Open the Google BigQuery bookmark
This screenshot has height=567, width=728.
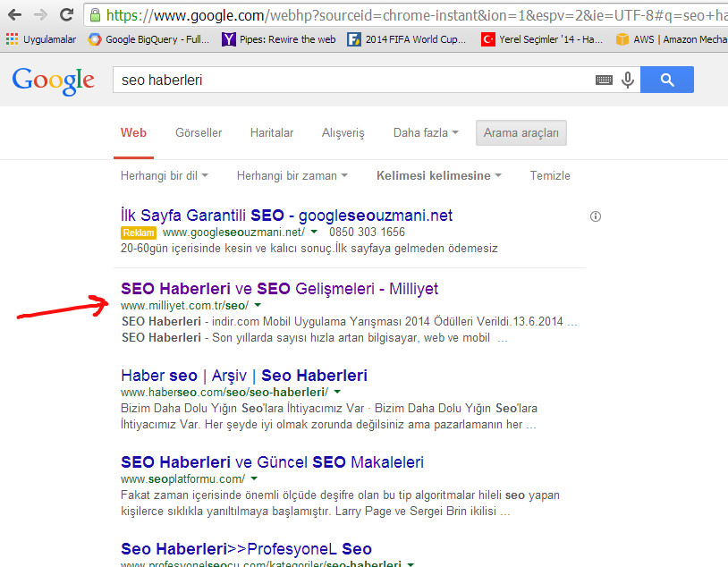[x=148, y=39]
